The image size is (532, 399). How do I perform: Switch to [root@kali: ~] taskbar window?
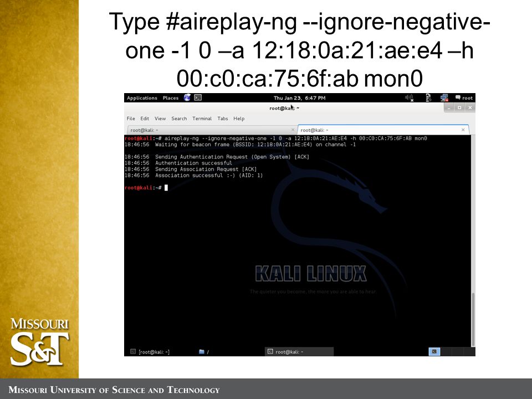tap(150, 352)
